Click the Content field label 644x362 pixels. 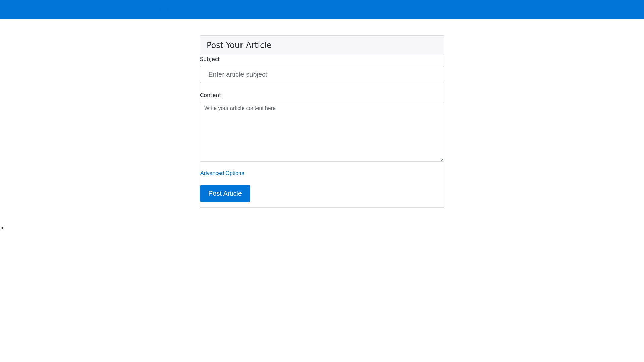210,95
